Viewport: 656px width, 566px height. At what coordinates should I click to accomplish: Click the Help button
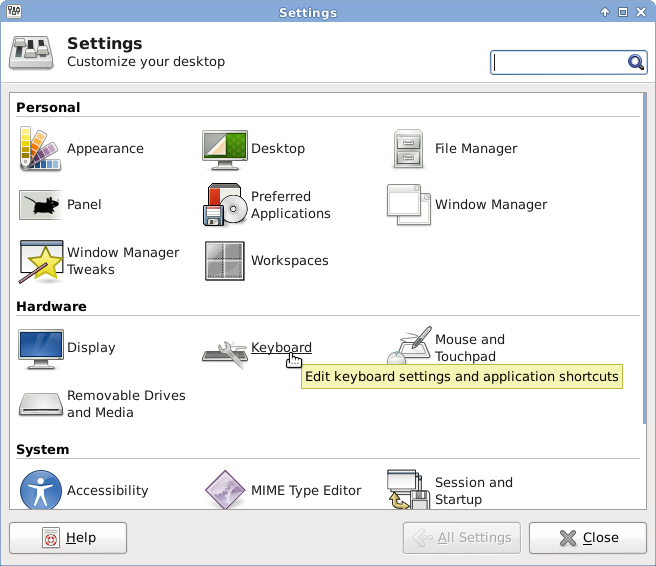coord(68,538)
